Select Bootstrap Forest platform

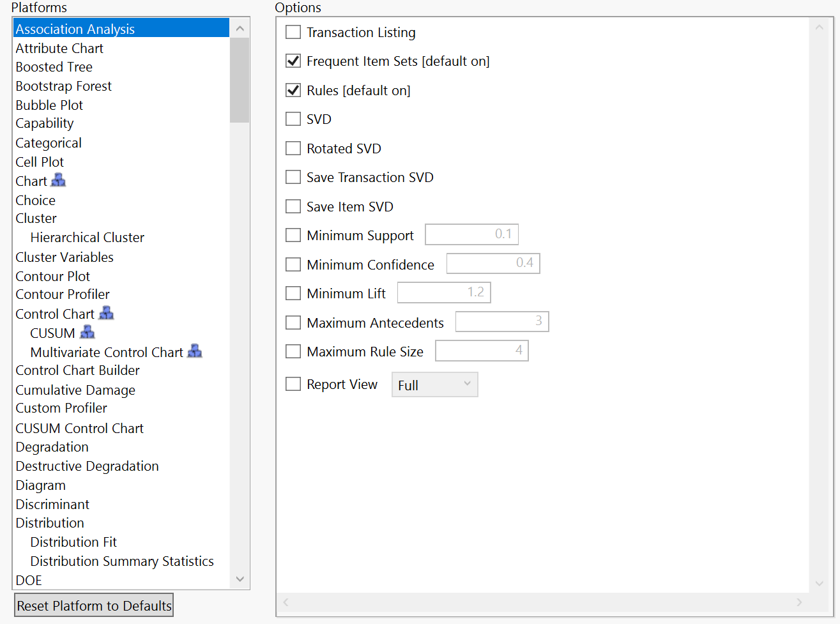(x=63, y=86)
